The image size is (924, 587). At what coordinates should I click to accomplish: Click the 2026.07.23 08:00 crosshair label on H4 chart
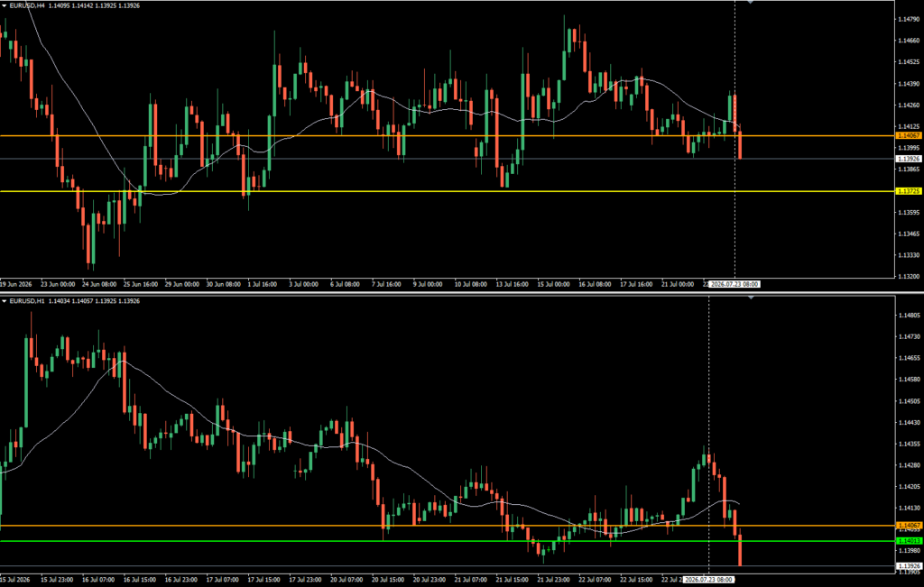click(x=735, y=284)
